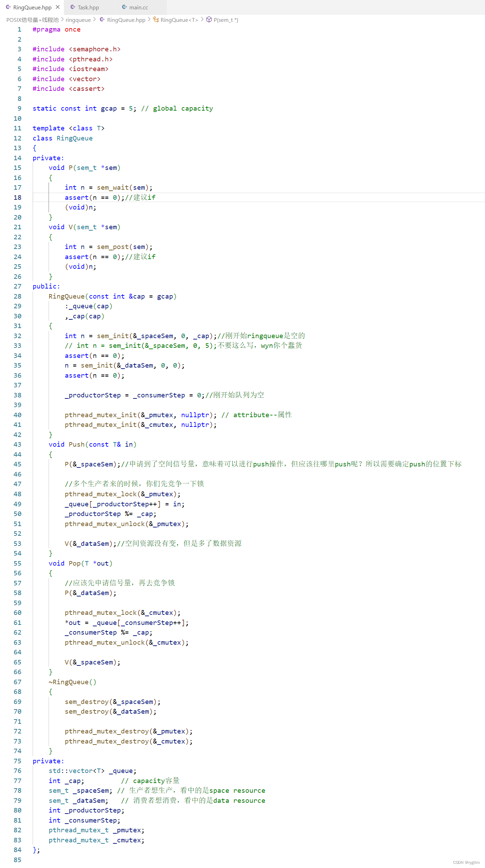The image size is (485, 868).
Task: Click the C++ file icon on RingQueue.hpp tab
Action: [x=8, y=7]
